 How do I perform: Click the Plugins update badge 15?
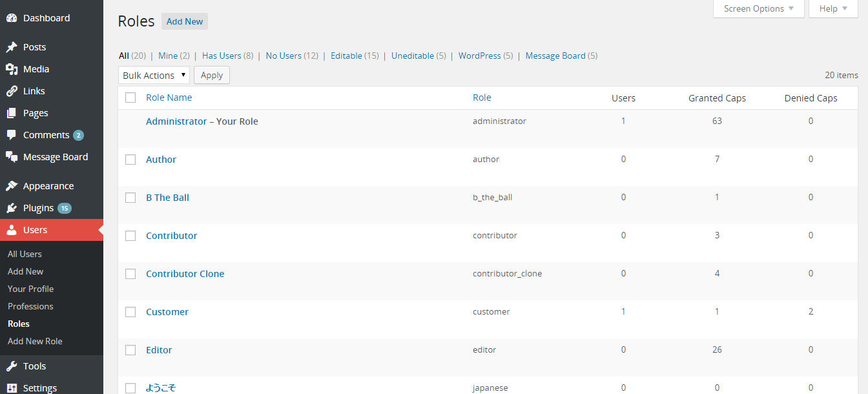65,209
